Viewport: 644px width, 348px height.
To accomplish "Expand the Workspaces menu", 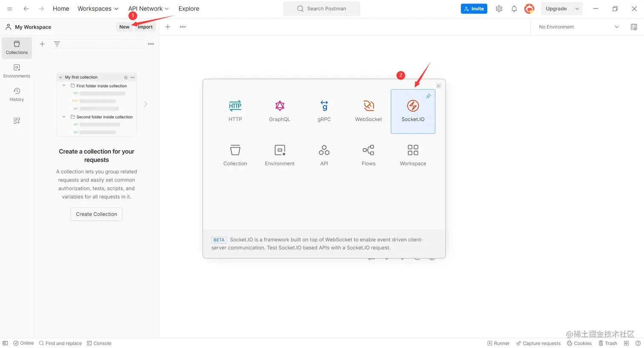I will [x=98, y=9].
